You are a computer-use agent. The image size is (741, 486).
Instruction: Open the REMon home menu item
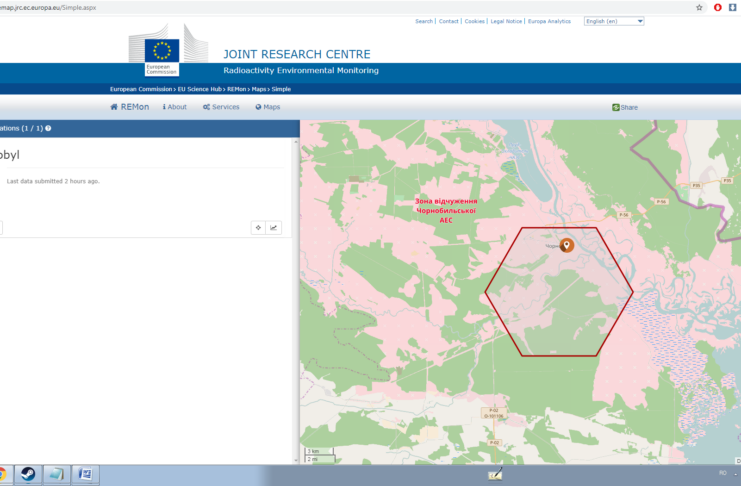click(129, 107)
